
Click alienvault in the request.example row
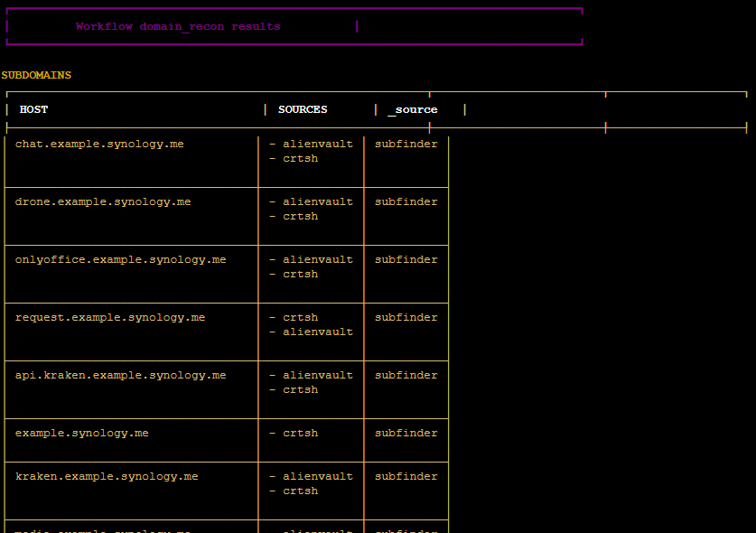(318, 332)
